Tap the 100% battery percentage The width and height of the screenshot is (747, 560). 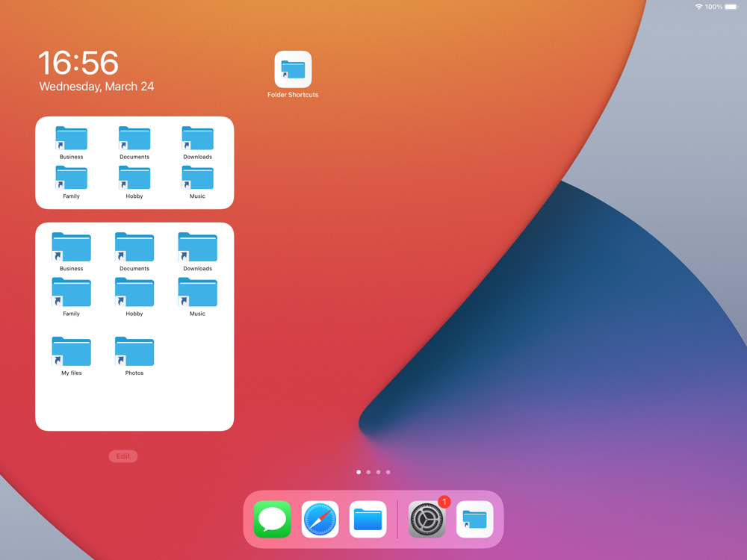713,7
